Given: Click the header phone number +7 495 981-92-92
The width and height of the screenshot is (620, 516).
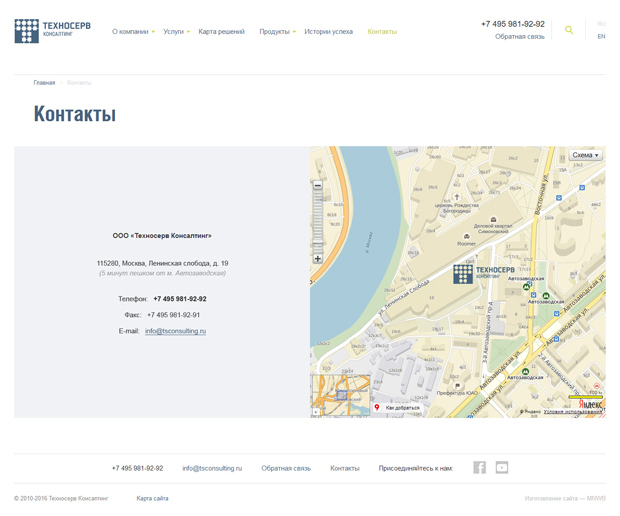Looking at the screenshot, I should click(x=513, y=24).
